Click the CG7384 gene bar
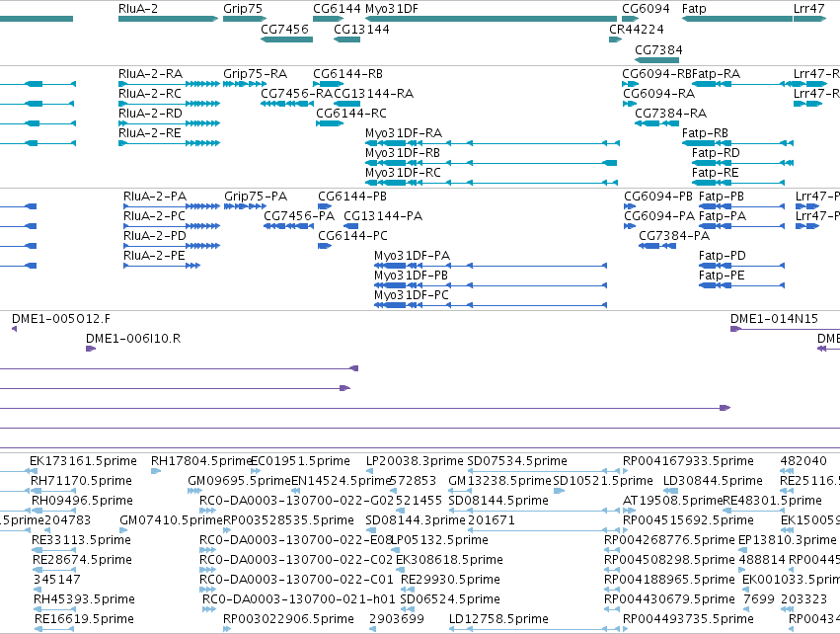The image size is (840, 634). coord(656,60)
